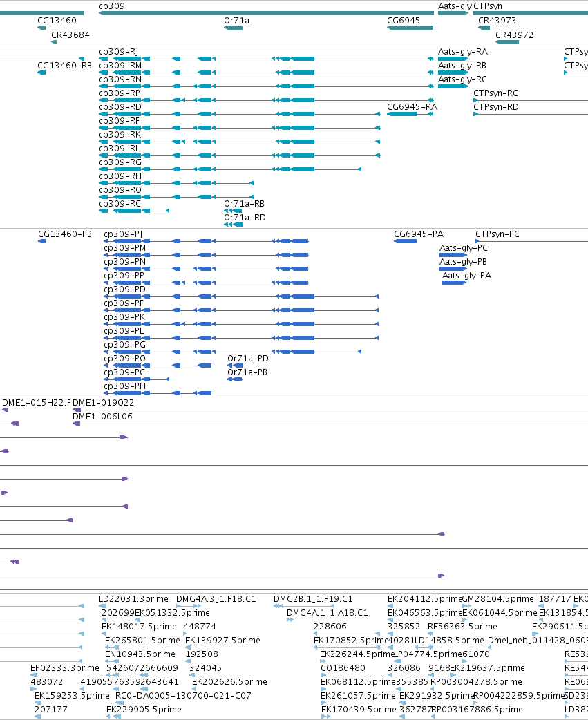The height and width of the screenshot is (720, 588).
Task: Open the EK148017.5prime EST label
Action: (139, 626)
